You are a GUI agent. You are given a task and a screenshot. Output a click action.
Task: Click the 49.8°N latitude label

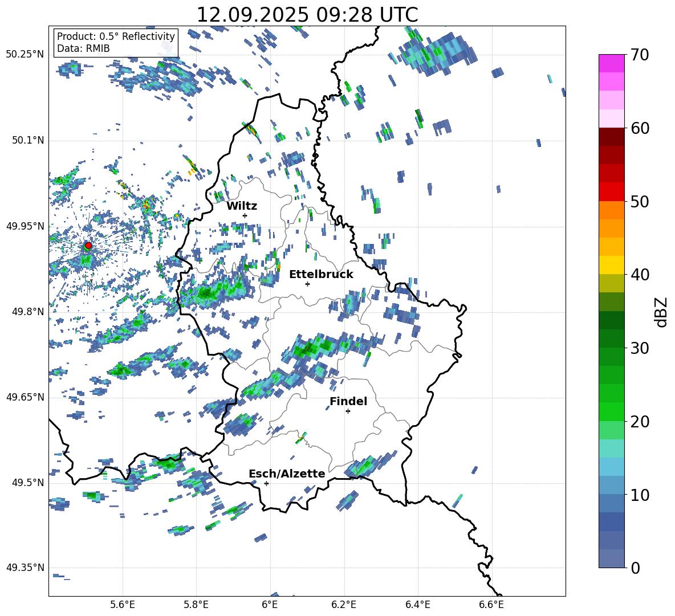tap(27, 312)
